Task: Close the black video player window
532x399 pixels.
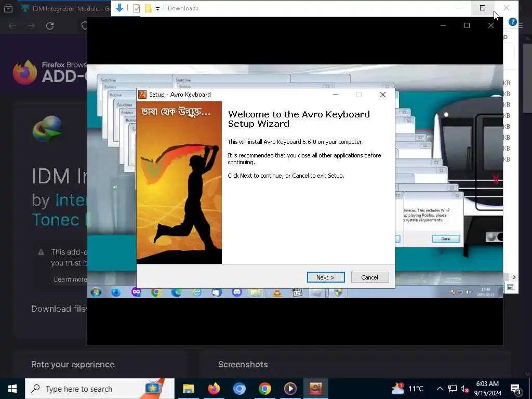Action: (491, 26)
